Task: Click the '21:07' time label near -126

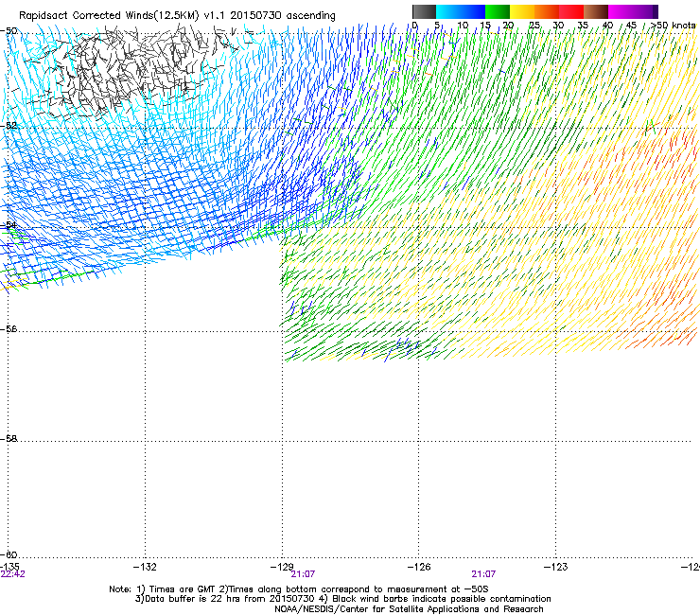Action: [483, 574]
